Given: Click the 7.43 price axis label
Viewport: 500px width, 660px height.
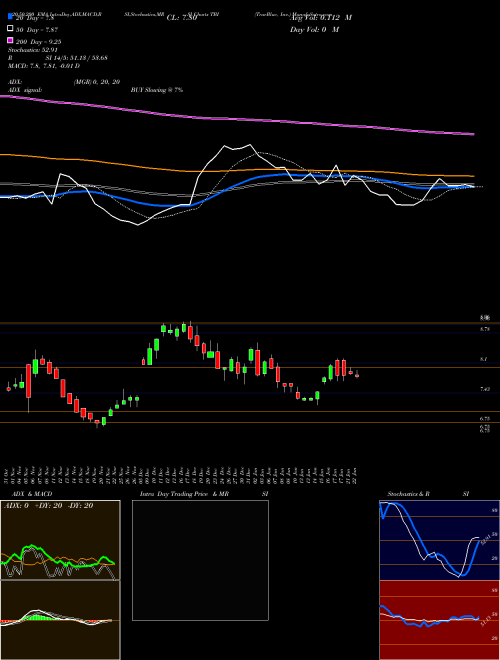Looking at the screenshot, I should point(485,389).
